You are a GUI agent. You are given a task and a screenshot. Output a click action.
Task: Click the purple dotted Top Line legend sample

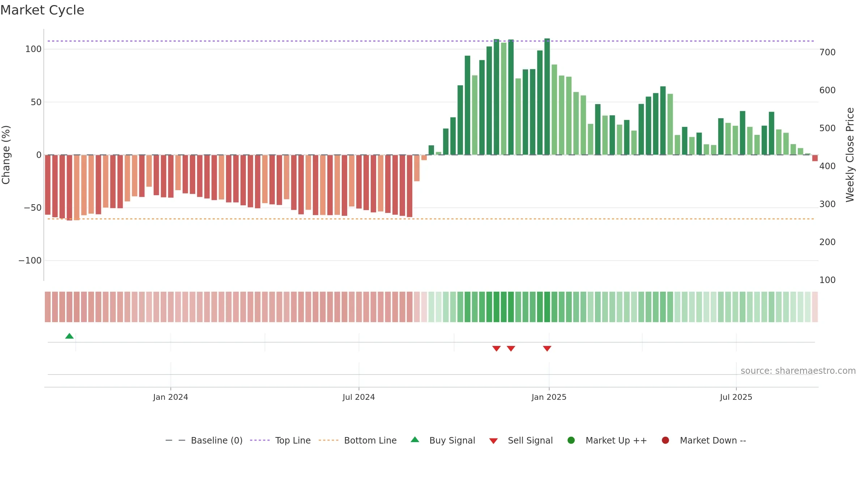point(260,440)
